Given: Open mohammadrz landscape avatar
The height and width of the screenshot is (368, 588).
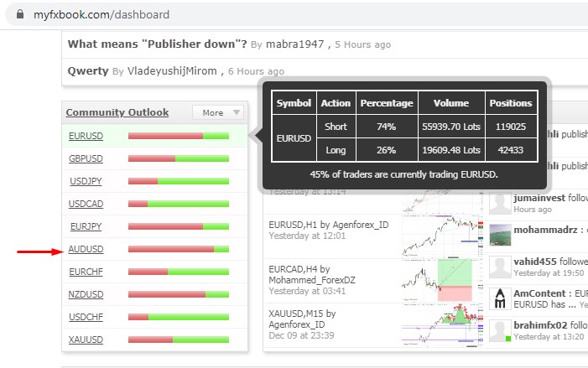Looking at the screenshot, I should tap(500, 235).
